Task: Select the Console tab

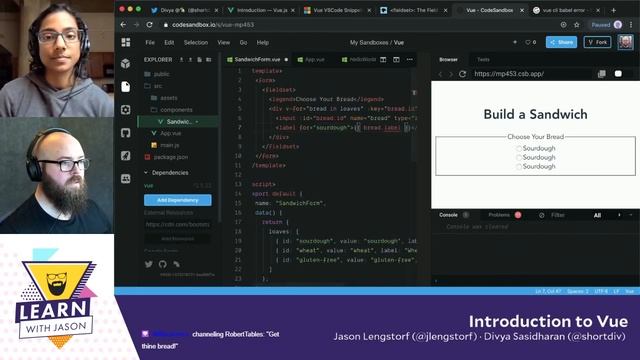Action: click(448, 215)
